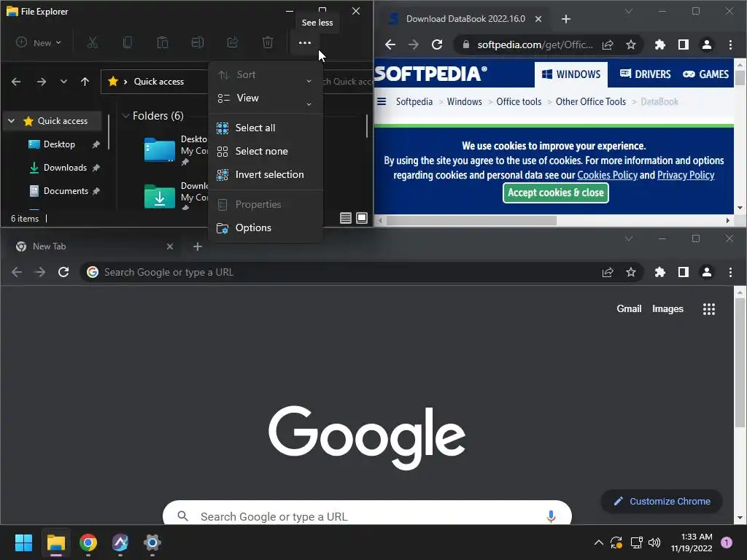Choose Select none from the menu

click(266, 151)
